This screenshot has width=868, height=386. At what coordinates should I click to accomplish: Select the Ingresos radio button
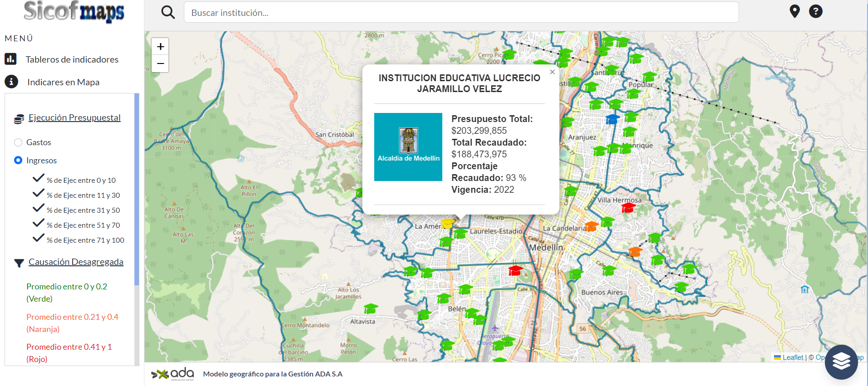point(18,160)
